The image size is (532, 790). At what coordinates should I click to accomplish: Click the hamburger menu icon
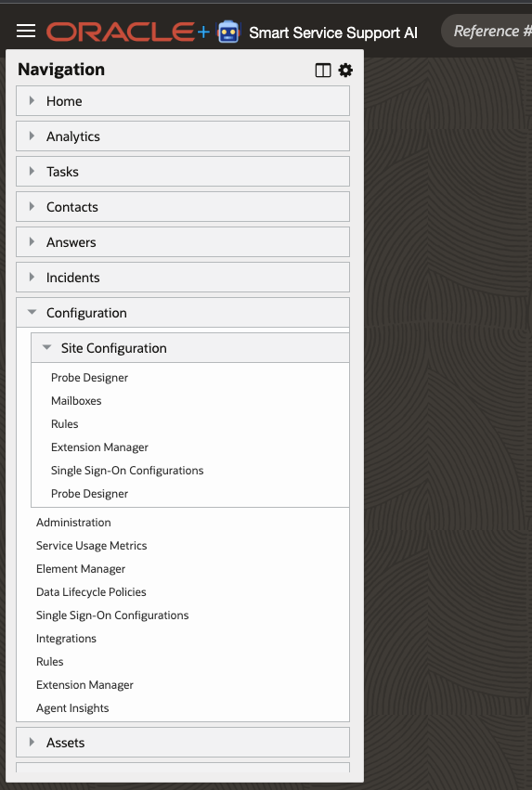tap(26, 32)
